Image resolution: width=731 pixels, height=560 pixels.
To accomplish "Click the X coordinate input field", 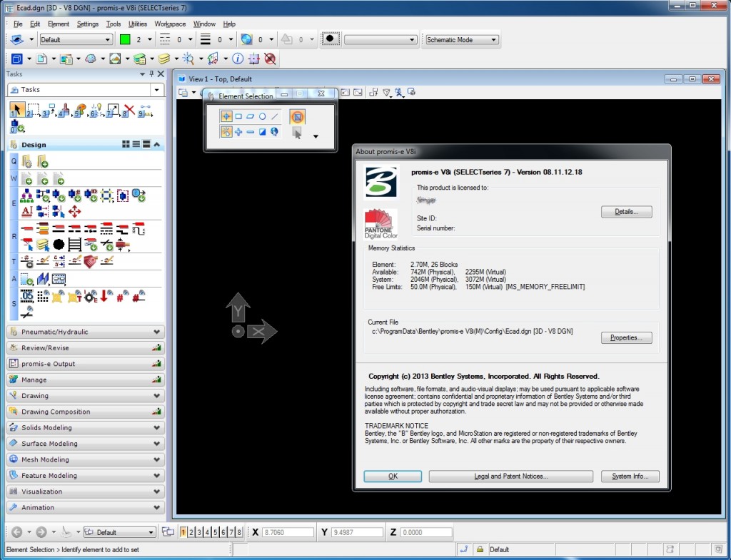I will pos(288,532).
